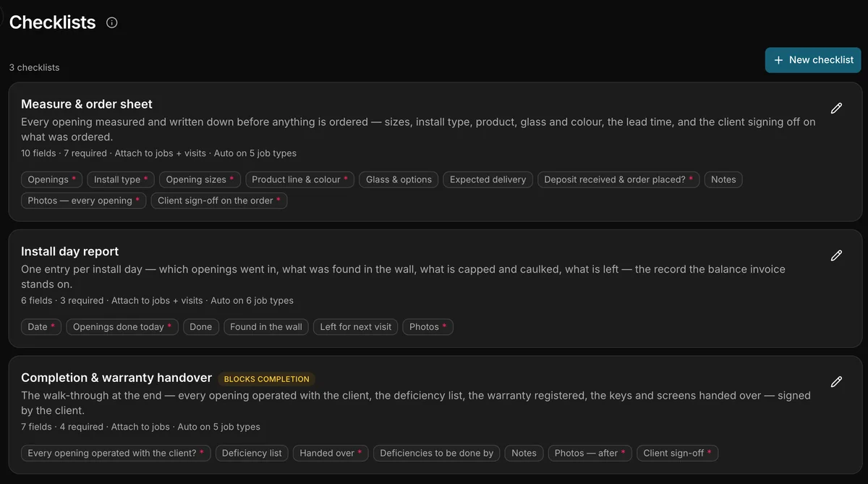868x484 pixels.
Task: Select the Install type field chip
Action: pos(122,179)
